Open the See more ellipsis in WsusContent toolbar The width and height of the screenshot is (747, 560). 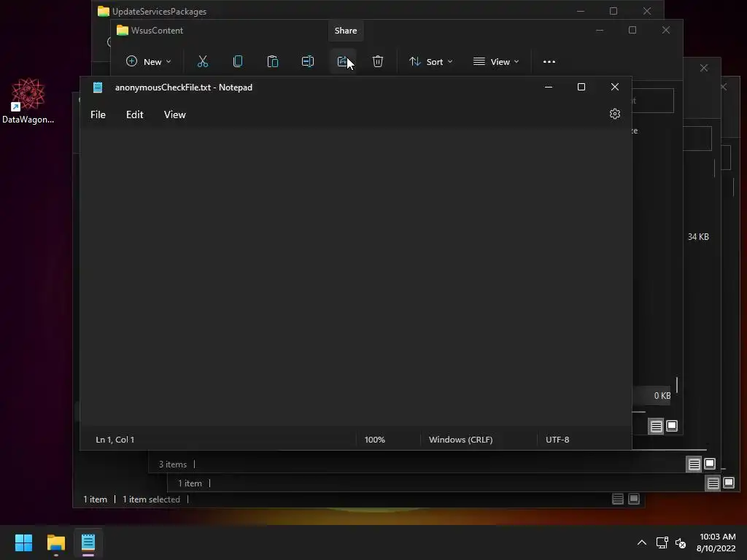pyautogui.click(x=549, y=61)
